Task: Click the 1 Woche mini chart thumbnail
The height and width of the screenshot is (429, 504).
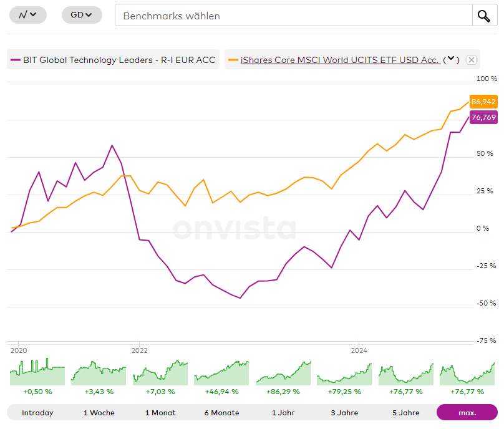Action: (99, 373)
